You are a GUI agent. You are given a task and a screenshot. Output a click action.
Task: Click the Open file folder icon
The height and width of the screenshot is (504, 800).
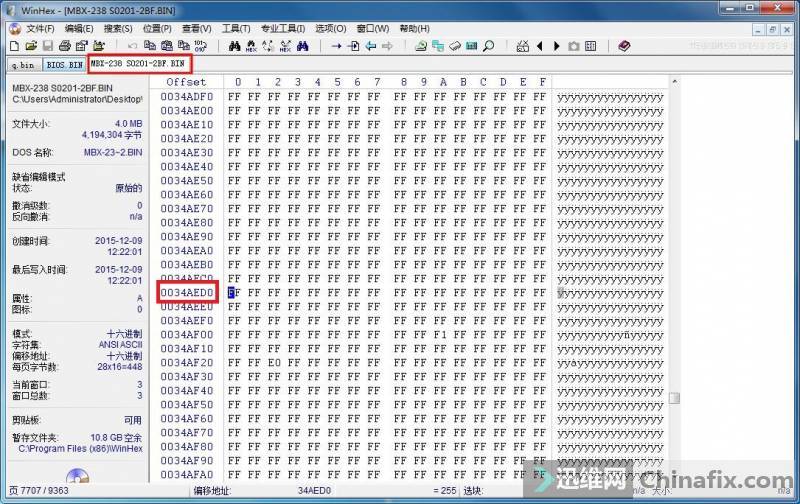32,46
